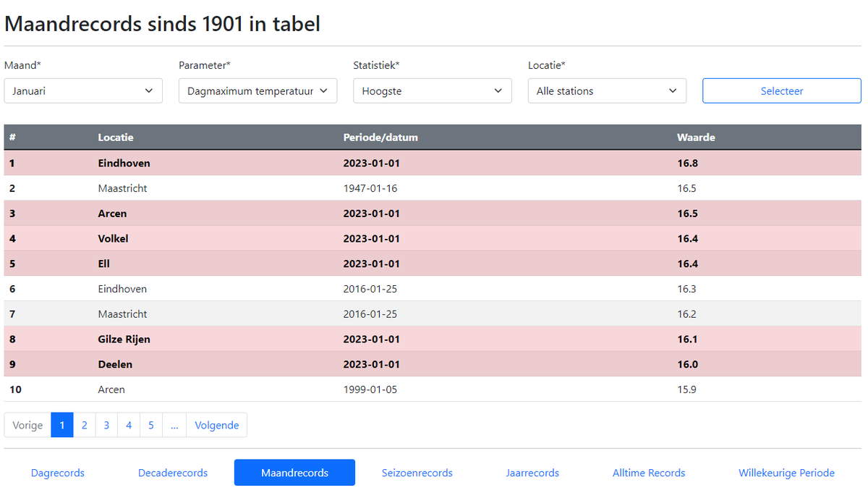Open page 3 of the table
Image resolution: width=868 pixels, height=493 pixels.
click(x=106, y=425)
